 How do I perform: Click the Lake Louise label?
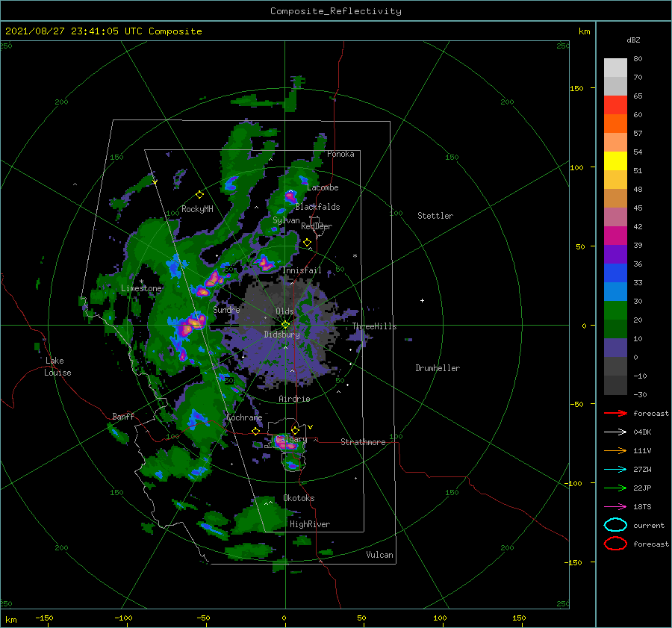coord(57,367)
